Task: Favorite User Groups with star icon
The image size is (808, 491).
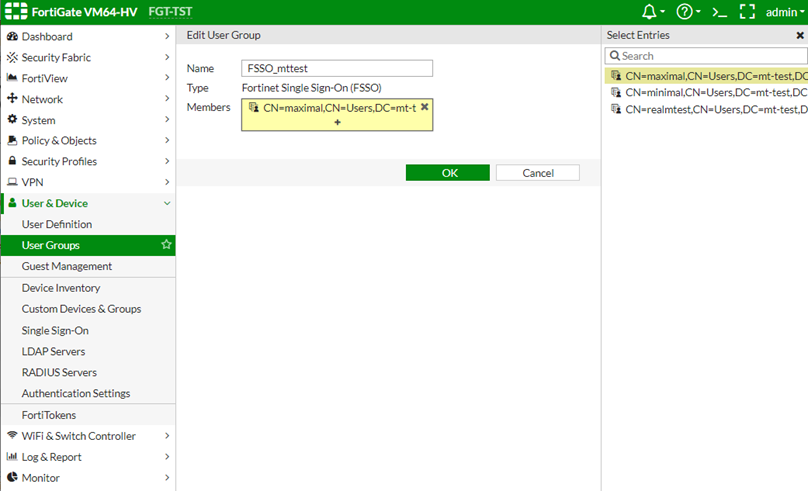Action: click(x=166, y=245)
